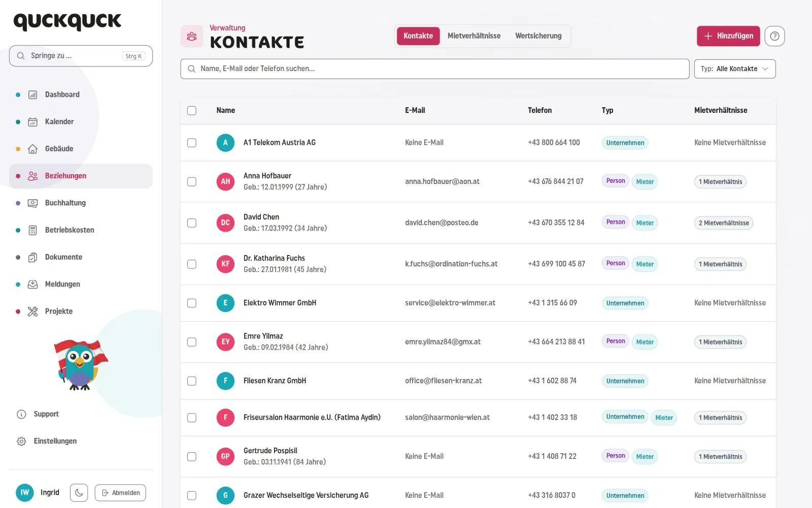Switch to the Wertsicherung tab

tap(538, 36)
